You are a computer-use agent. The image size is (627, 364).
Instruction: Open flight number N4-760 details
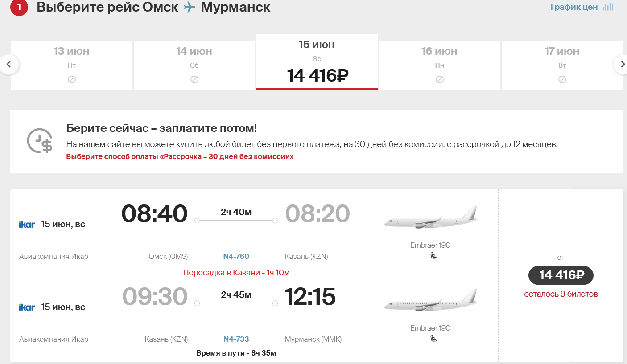tap(236, 256)
